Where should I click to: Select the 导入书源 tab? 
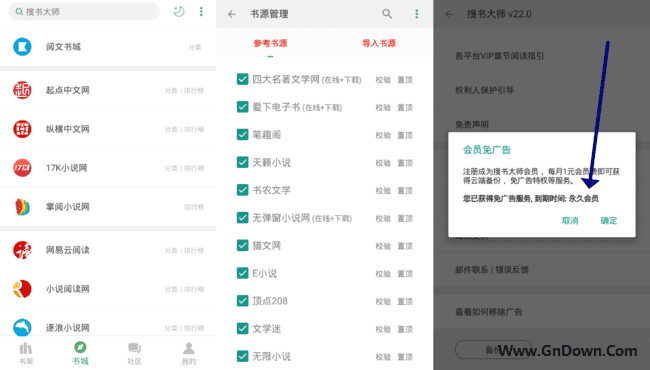point(379,43)
